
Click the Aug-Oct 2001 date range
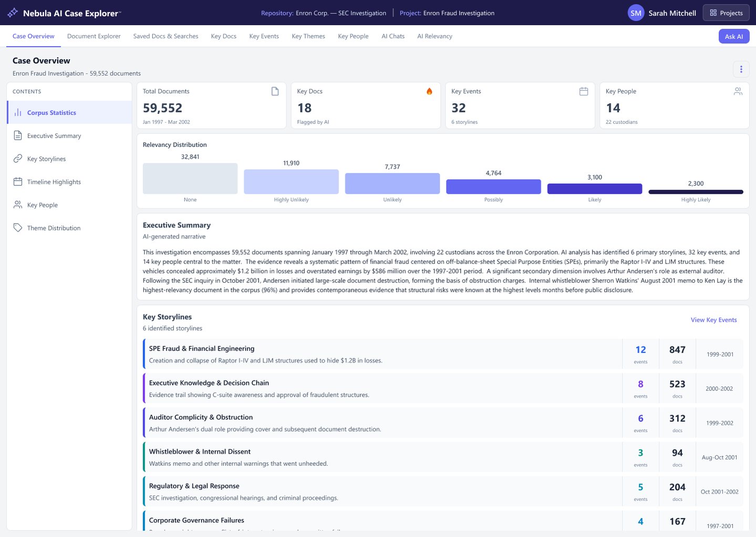coord(719,457)
